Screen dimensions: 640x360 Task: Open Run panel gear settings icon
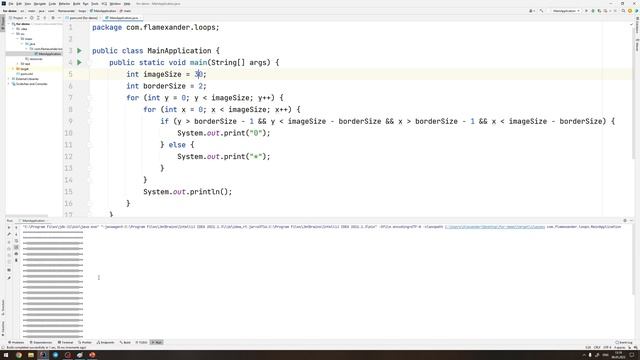click(625, 220)
